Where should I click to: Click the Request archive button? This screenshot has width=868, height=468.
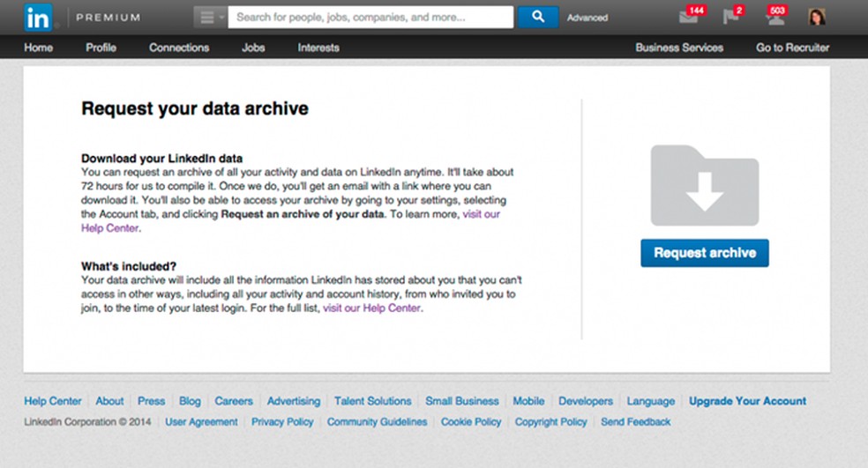(705, 253)
